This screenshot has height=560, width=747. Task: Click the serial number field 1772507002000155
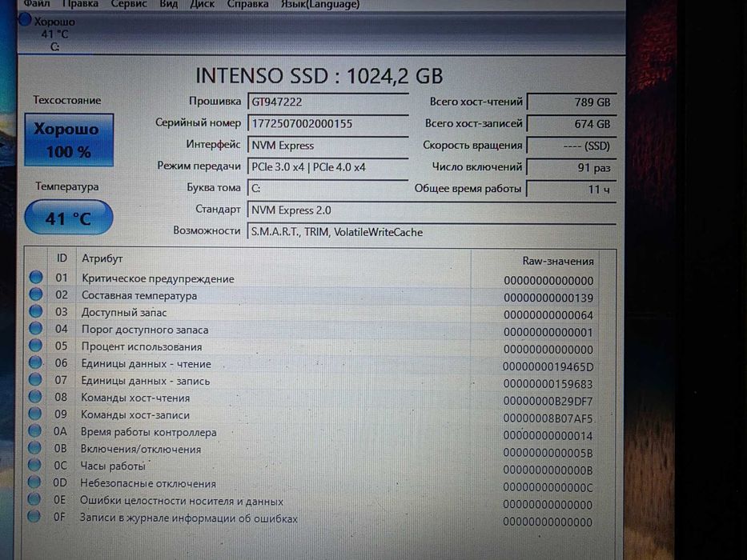tap(327, 124)
